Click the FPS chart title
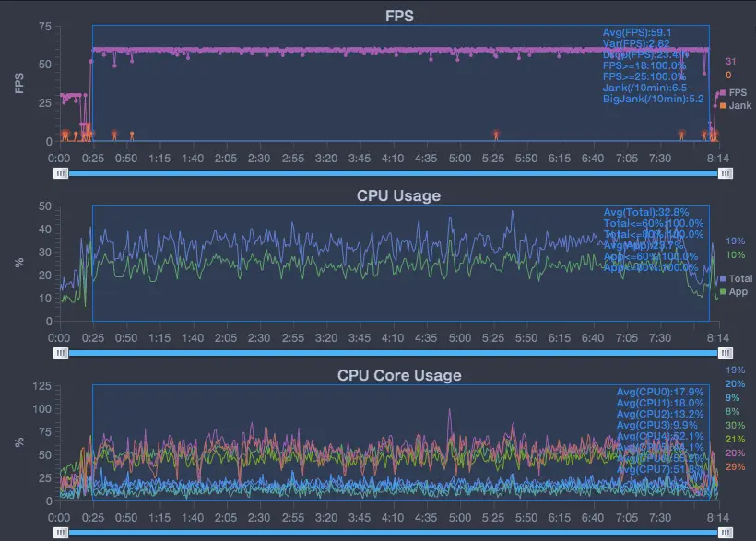 click(398, 15)
